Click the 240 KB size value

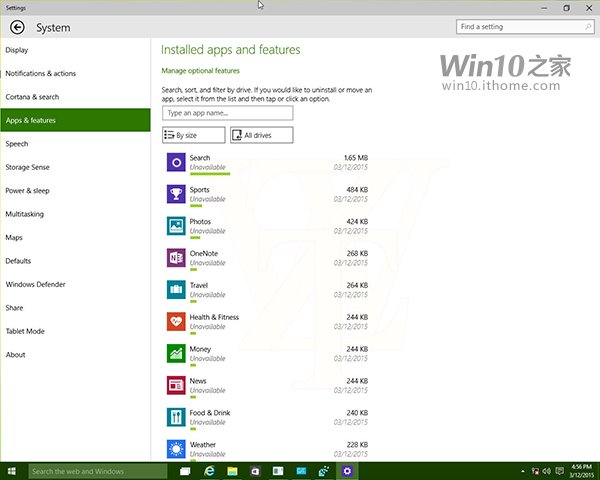[357, 413]
